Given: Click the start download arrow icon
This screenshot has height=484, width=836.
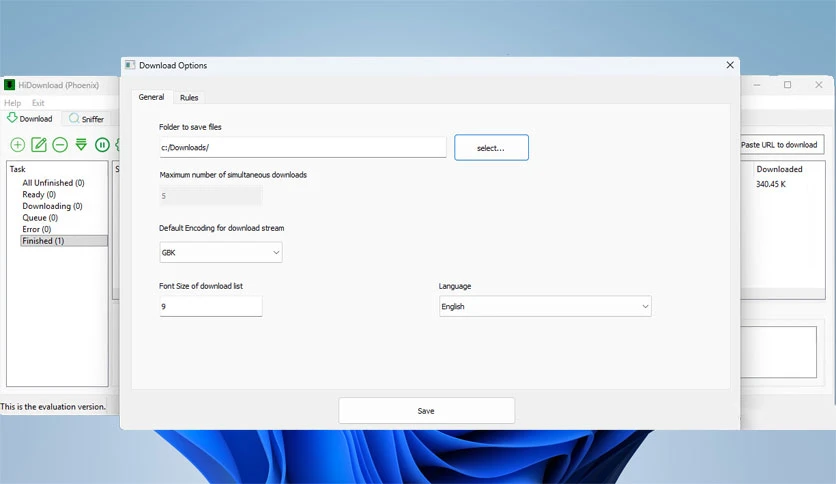Looking at the screenshot, I should [x=81, y=144].
